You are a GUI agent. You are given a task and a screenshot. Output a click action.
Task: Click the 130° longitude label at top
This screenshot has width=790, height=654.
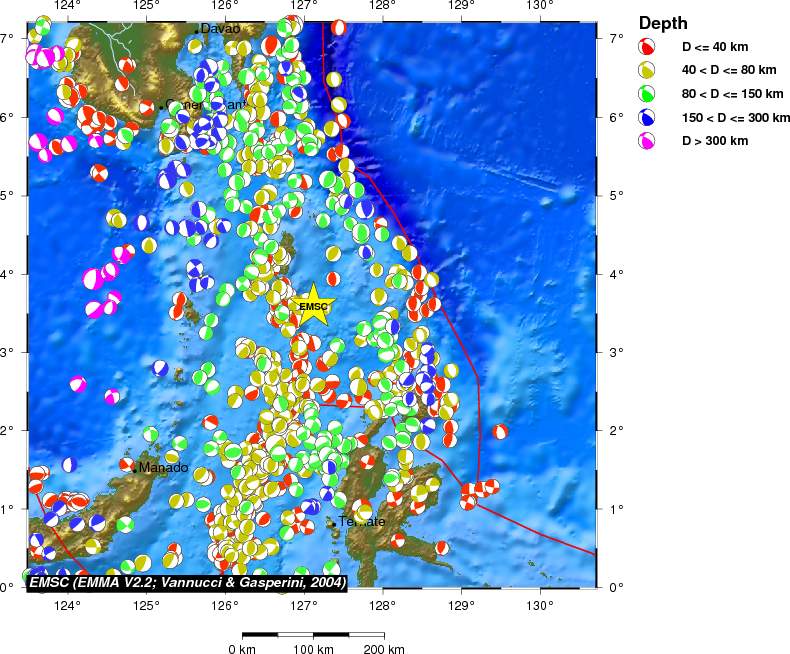click(x=540, y=6)
